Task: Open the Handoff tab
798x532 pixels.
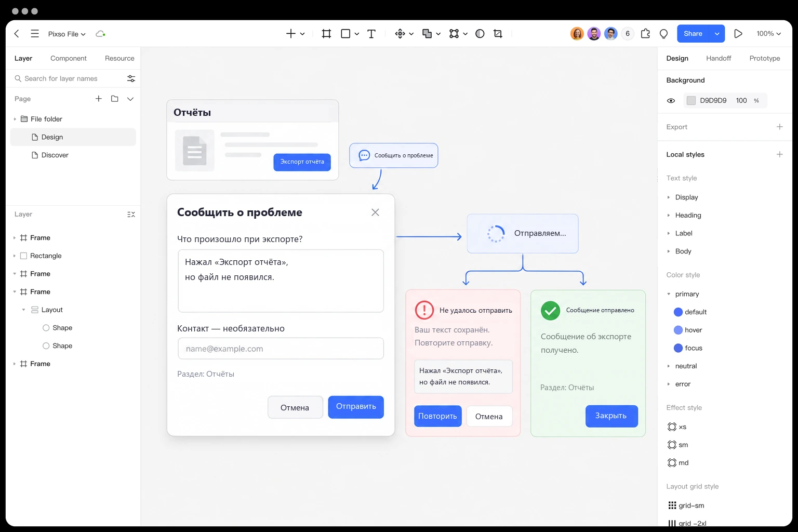Action: click(719, 58)
